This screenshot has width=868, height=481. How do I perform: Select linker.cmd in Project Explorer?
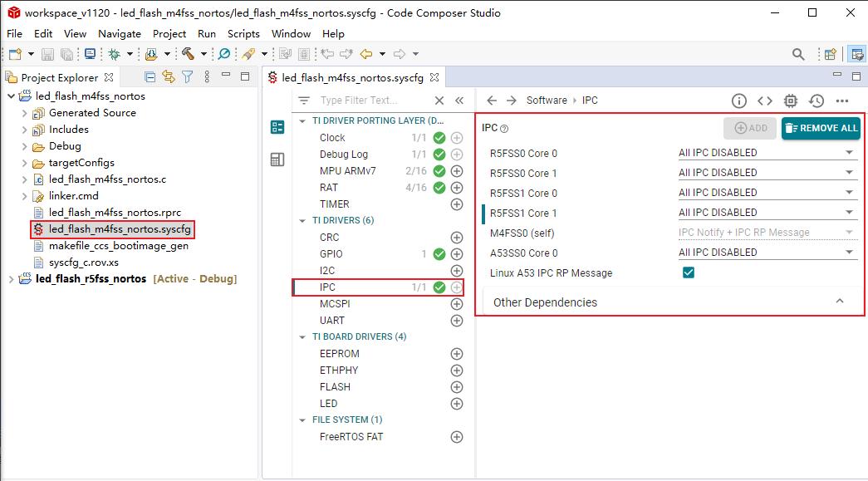(74, 196)
